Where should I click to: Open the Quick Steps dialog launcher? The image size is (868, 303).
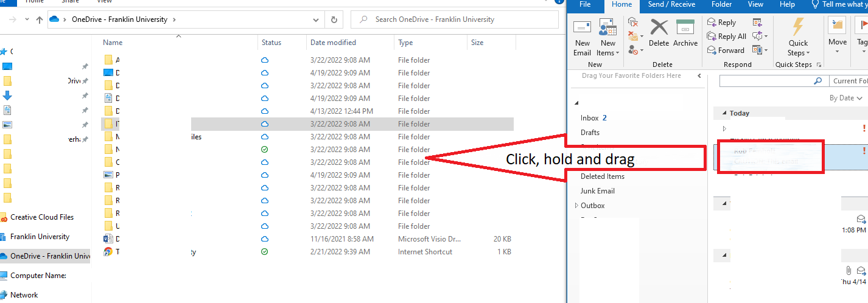[819, 64]
